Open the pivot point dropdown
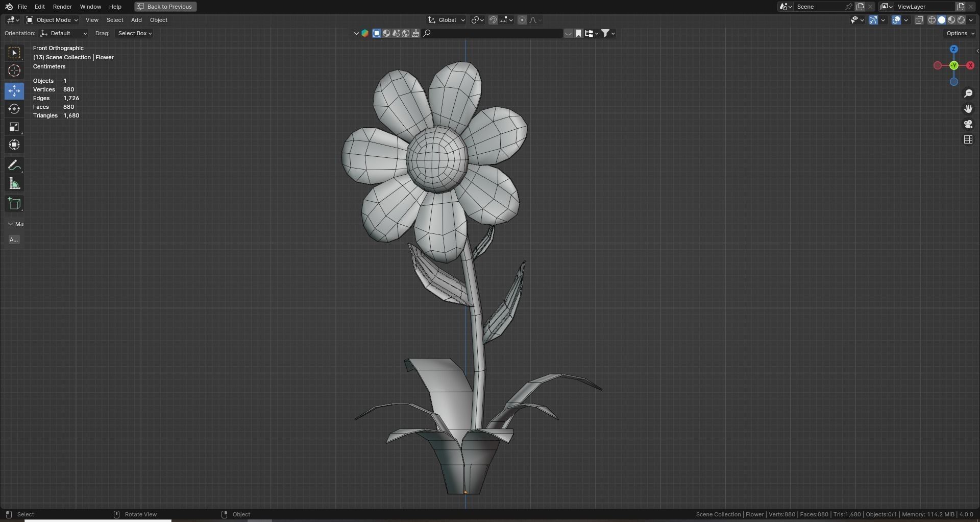The width and height of the screenshot is (980, 522). click(477, 20)
